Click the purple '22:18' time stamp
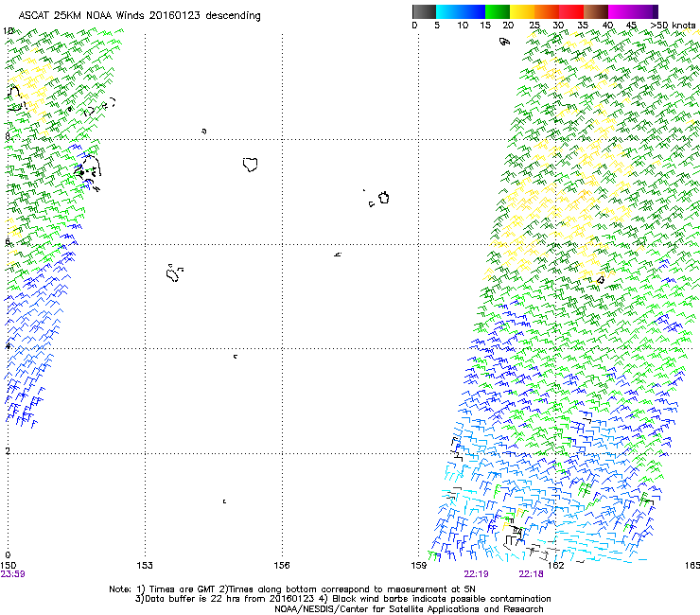 coord(531,574)
